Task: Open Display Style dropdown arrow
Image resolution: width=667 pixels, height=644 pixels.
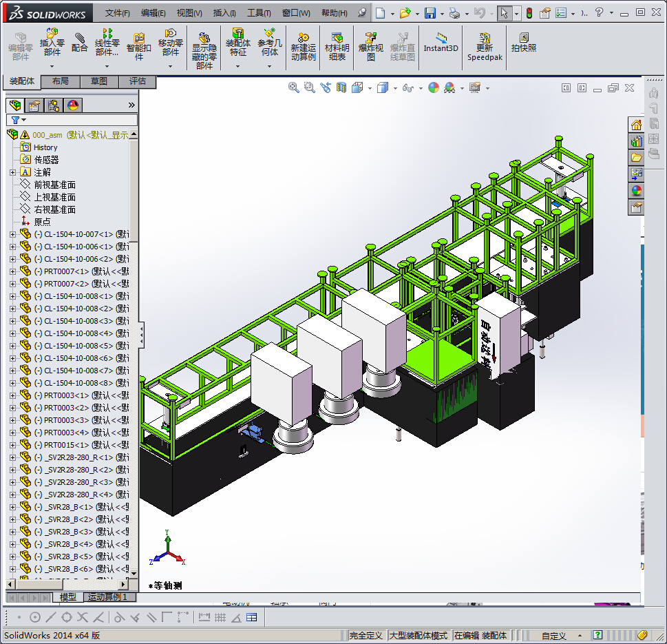Action: [394, 88]
